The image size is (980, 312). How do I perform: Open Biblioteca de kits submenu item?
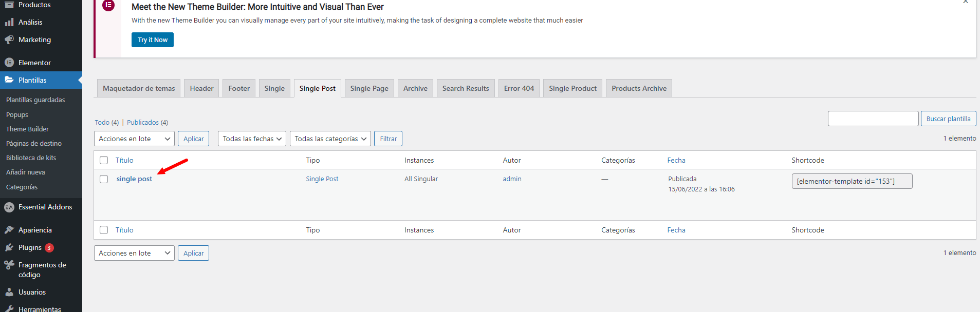(x=31, y=158)
